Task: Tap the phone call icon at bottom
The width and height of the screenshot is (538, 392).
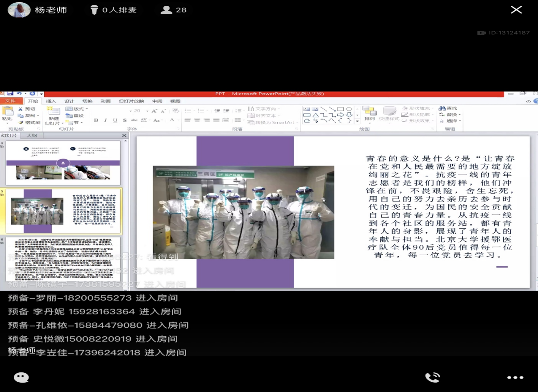Action: [x=432, y=377]
